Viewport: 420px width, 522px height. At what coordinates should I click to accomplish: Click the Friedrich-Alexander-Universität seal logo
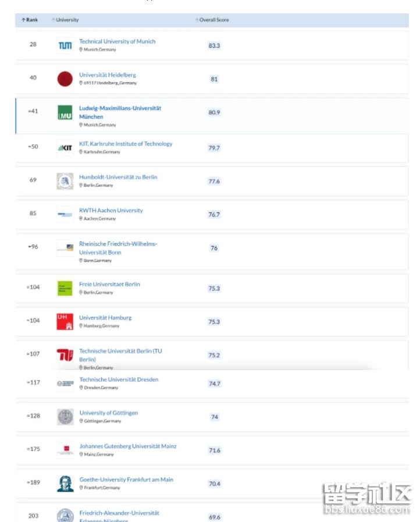(x=65, y=516)
